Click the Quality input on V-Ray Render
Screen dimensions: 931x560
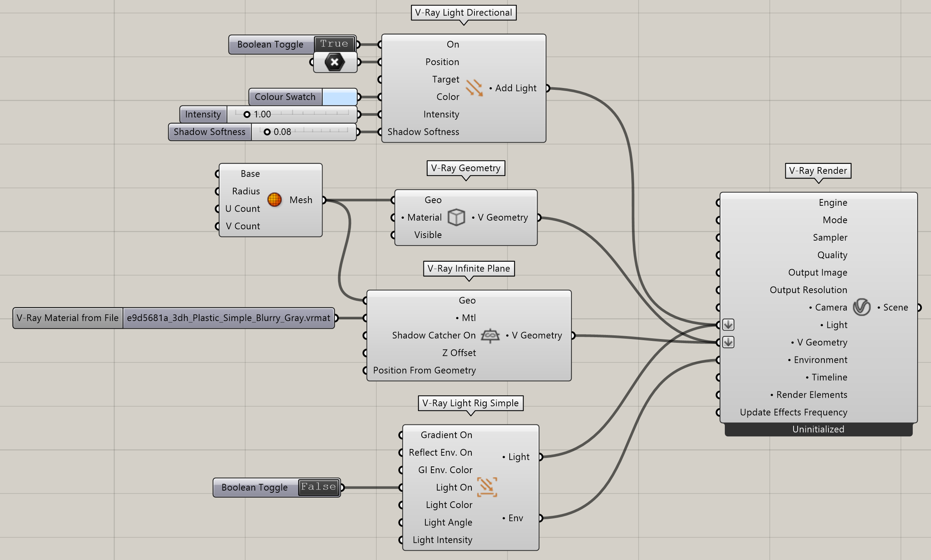(x=832, y=255)
